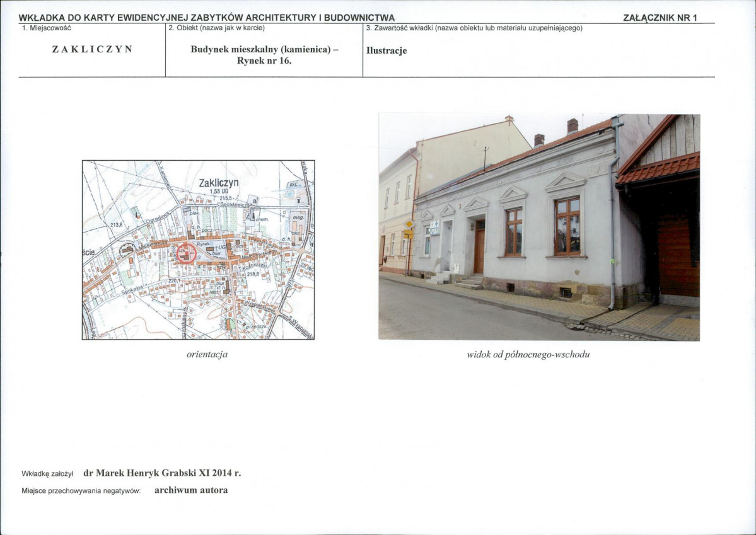756x535 pixels.
Task: Click the yellow priority road sign in the photo
Action: 409,224
